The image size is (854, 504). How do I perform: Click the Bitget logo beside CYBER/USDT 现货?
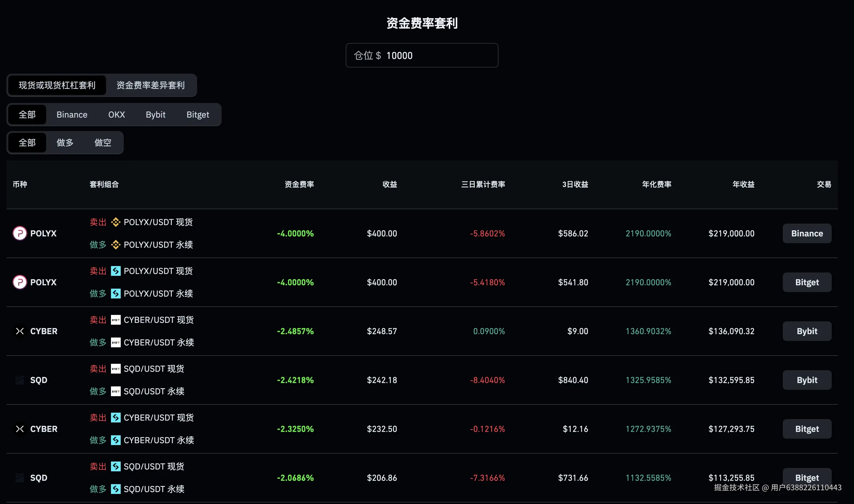click(x=116, y=418)
